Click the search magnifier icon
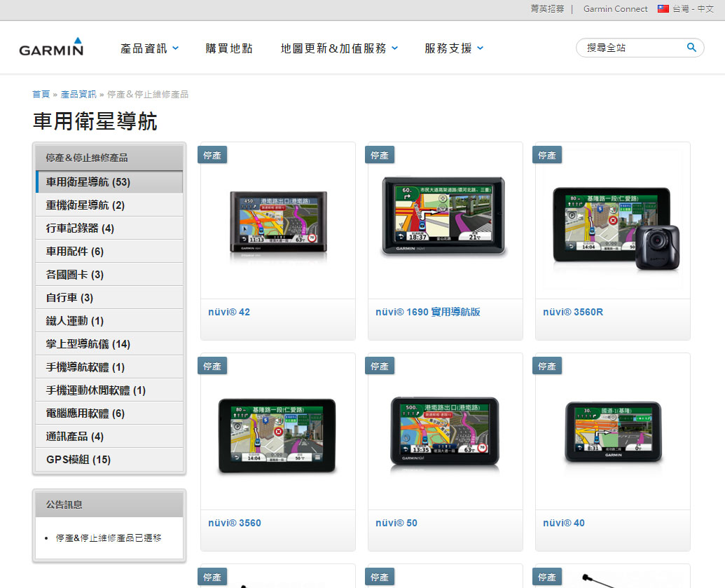Image resolution: width=725 pixels, height=588 pixels. pyautogui.click(x=691, y=47)
